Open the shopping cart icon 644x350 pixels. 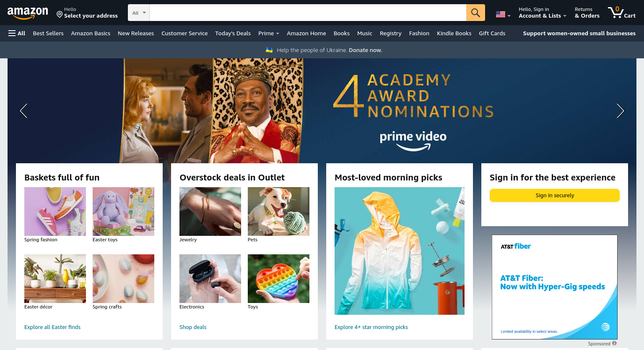622,13
